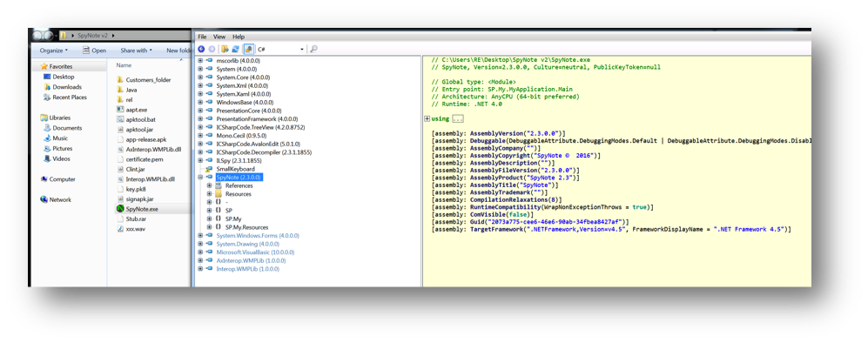Click the assembly icon beside ILSpy (2.3.1.1855)
Image resolution: width=868 pixels, height=343 pixels.
pyautogui.click(x=209, y=160)
